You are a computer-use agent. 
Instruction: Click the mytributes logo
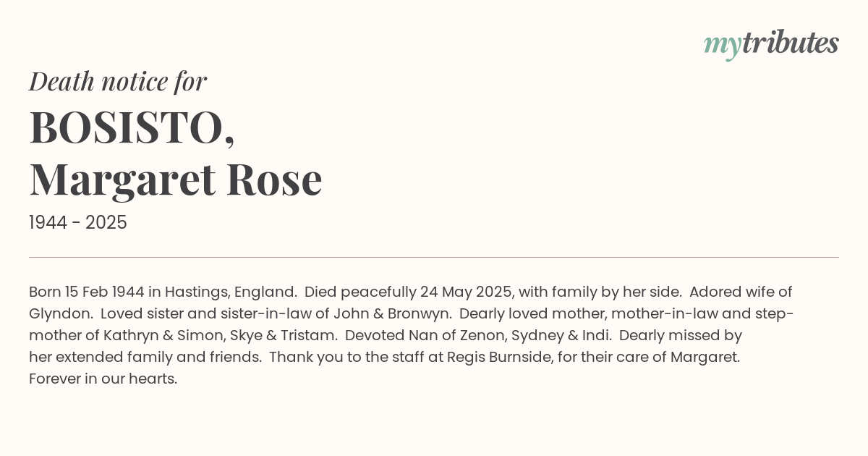click(x=771, y=45)
